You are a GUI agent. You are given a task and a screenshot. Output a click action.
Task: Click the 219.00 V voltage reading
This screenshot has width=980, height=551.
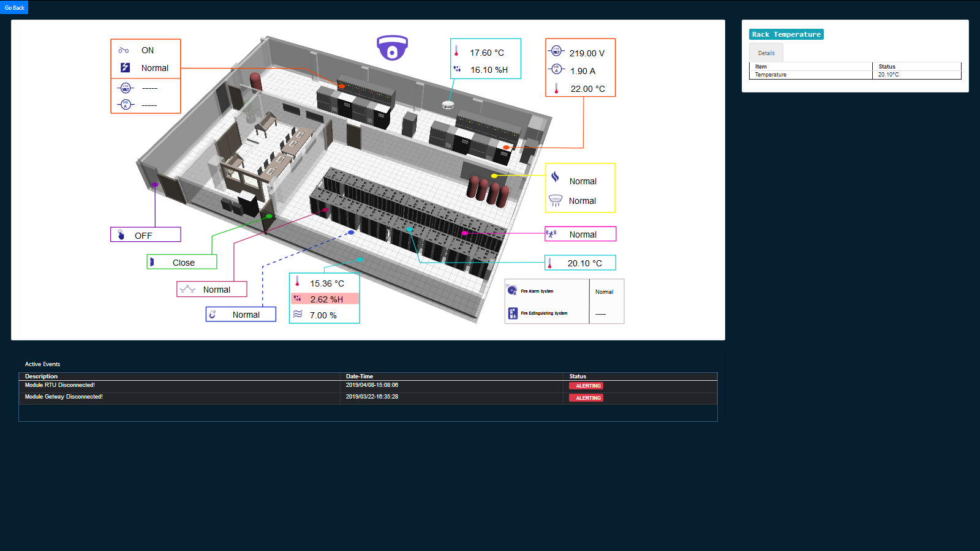pyautogui.click(x=587, y=53)
